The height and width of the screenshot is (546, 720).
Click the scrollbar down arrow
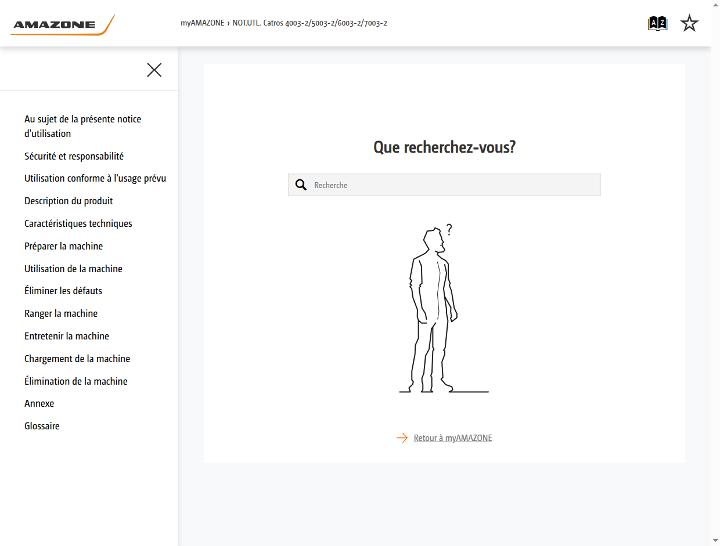click(715, 540)
